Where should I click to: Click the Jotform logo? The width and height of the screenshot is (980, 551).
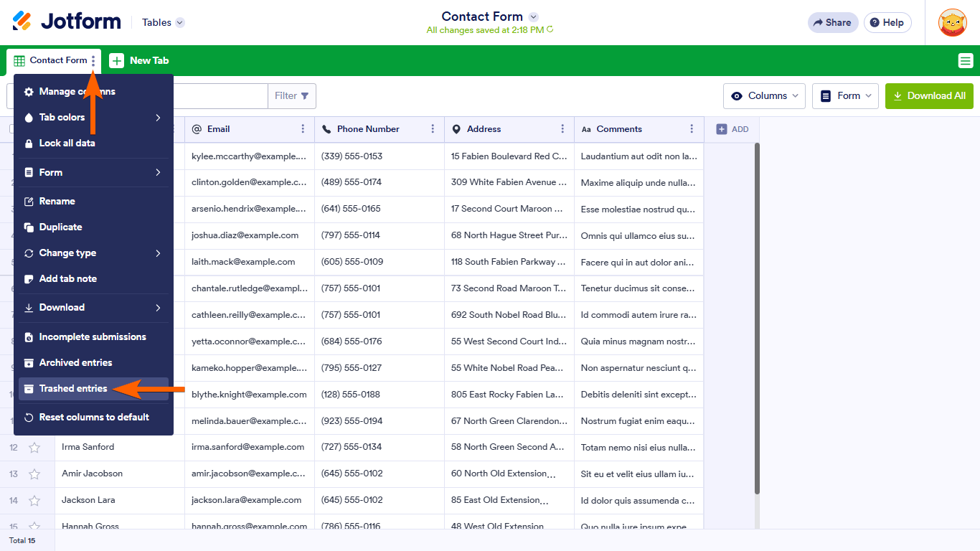[67, 22]
